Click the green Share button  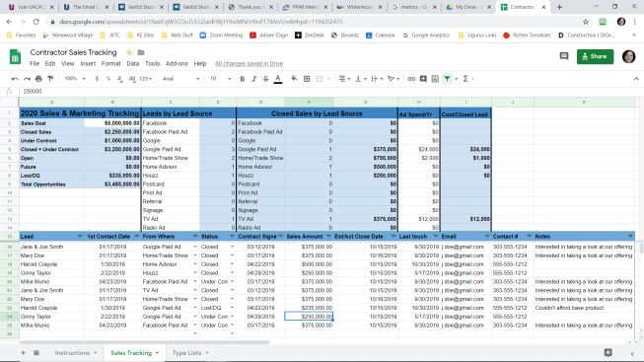click(595, 56)
